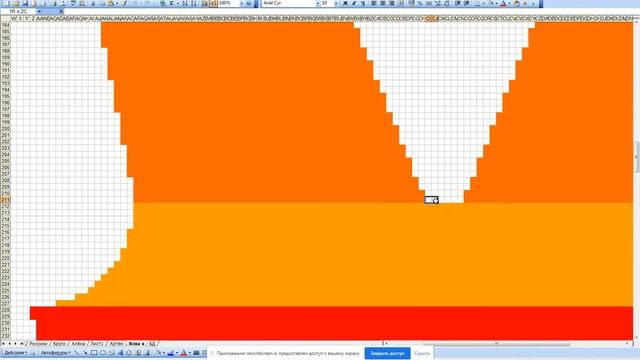Open the Chart Wizard icon
The height and width of the screenshot is (360, 640).
click(205, 3)
